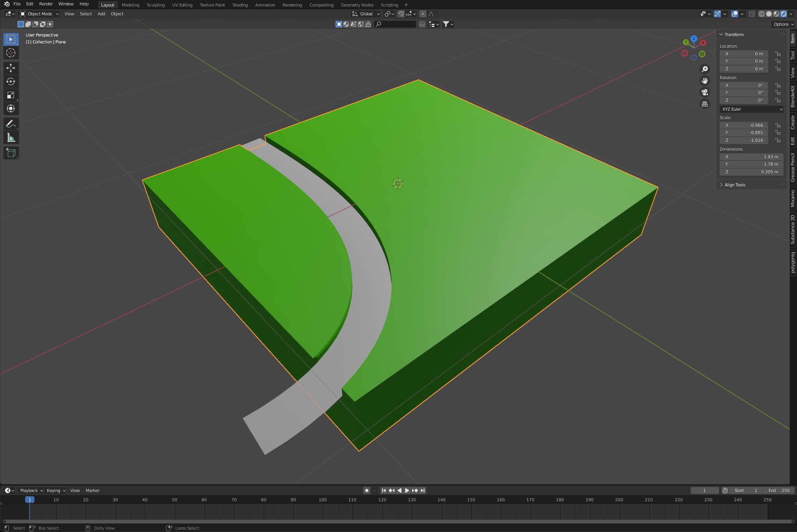
Task: Open XYZ Euler rotation mode dropdown
Action: tap(752, 109)
